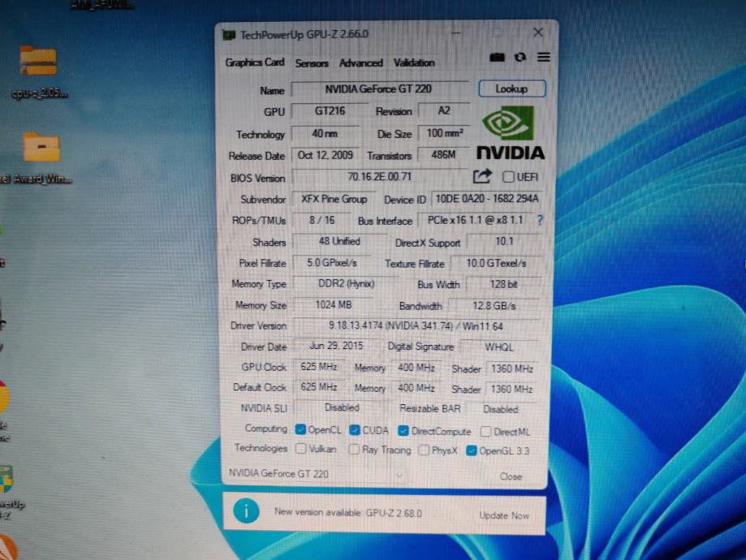Click the Resizable BAR value Disabled
746x560 pixels.
pyautogui.click(x=501, y=409)
